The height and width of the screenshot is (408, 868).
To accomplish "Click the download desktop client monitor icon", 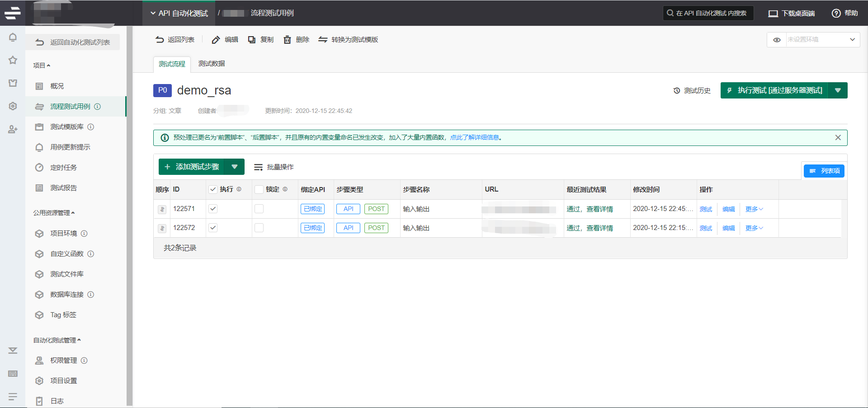I will coord(773,14).
